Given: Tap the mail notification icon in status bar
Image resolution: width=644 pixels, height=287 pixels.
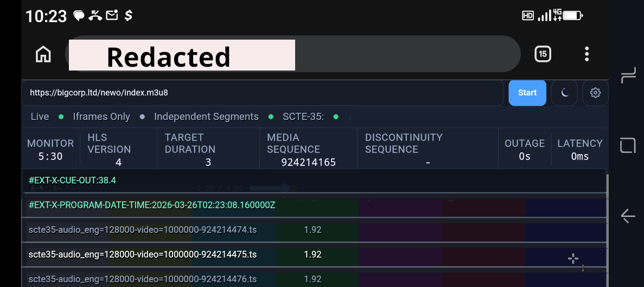Looking at the screenshot, I should click(112, 15).
